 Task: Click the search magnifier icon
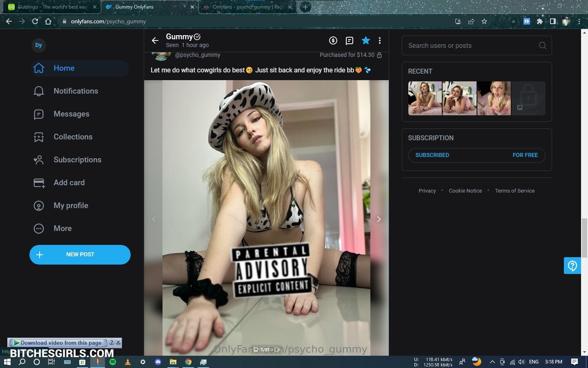coord(542,45)
